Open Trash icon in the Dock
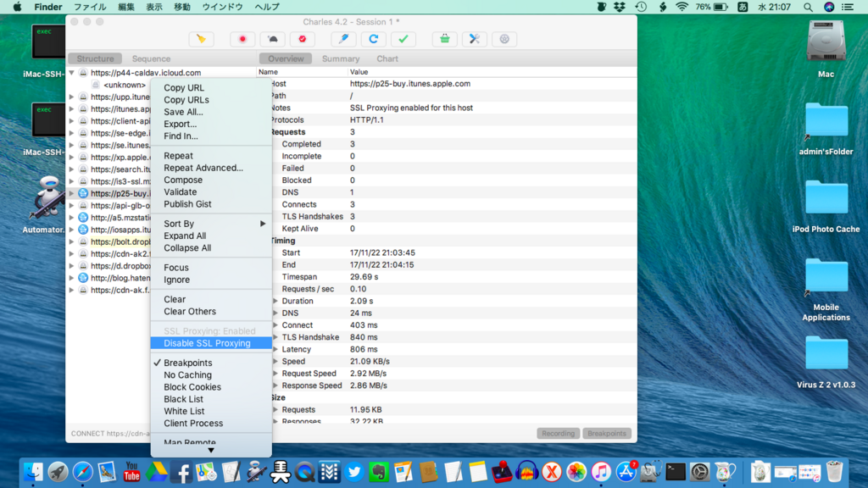 pyautogui.click(x=835, y=472)
